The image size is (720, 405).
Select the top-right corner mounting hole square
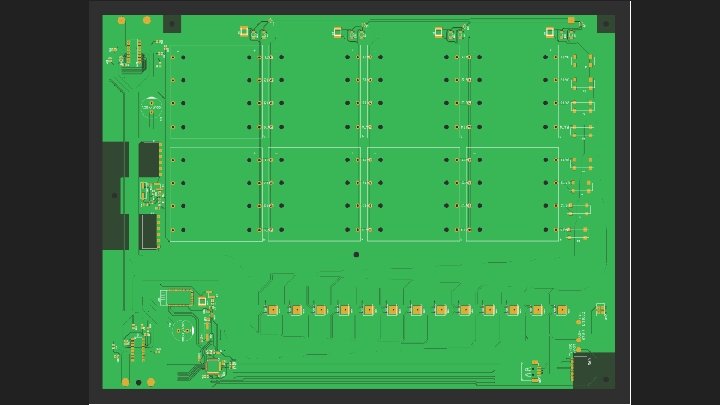[x=606, y=24]
